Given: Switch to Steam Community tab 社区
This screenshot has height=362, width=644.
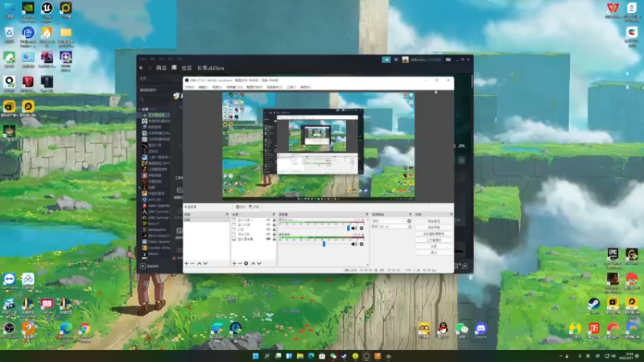Looking at the screenshot, I should (x=187, y=68).
